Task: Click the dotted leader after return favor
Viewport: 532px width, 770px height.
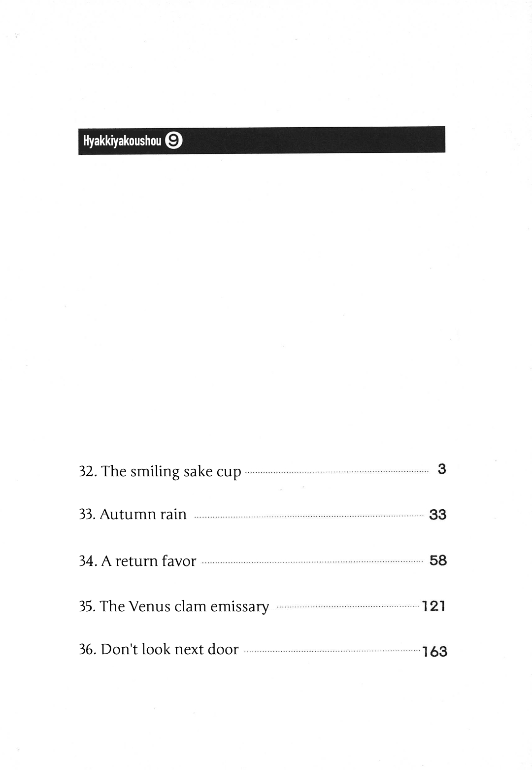Action: coord(312,561)
